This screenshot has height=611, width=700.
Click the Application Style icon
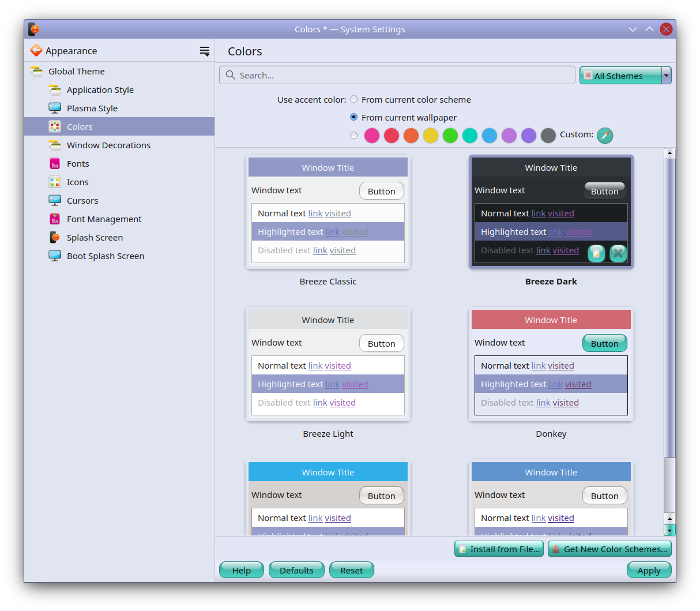55,90
